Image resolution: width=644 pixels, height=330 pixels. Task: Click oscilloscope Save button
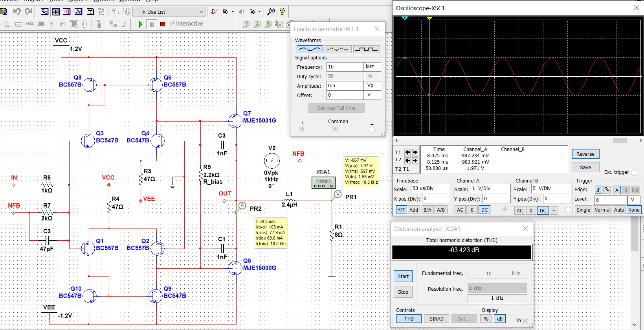(x=585, y=167)
